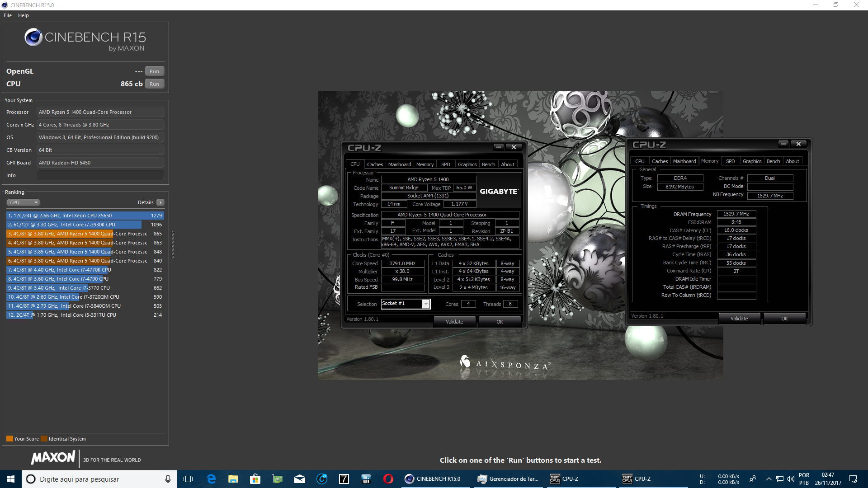
Task: Minimize the right CPU-Z window
Action: 783,144
